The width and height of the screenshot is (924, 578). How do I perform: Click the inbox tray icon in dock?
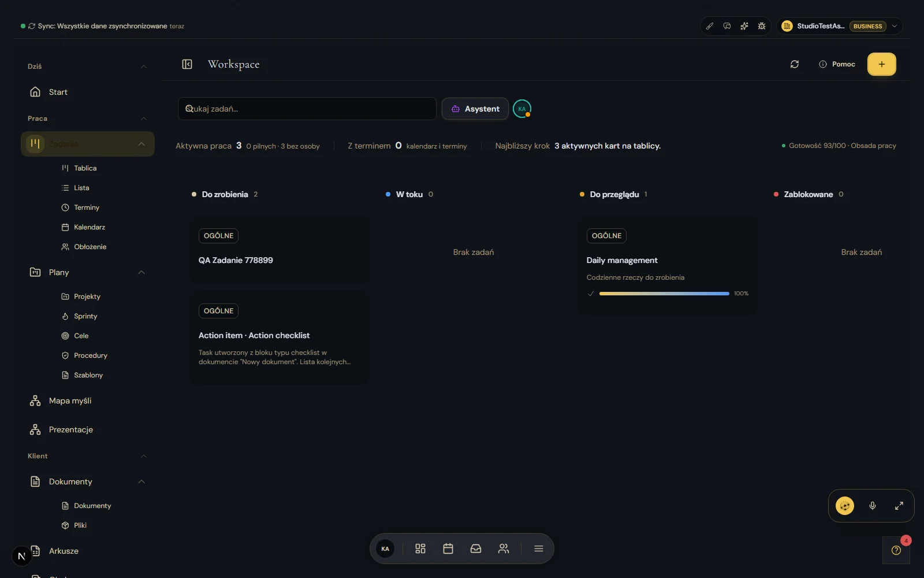pyautogui.click(x=476, y=549)
